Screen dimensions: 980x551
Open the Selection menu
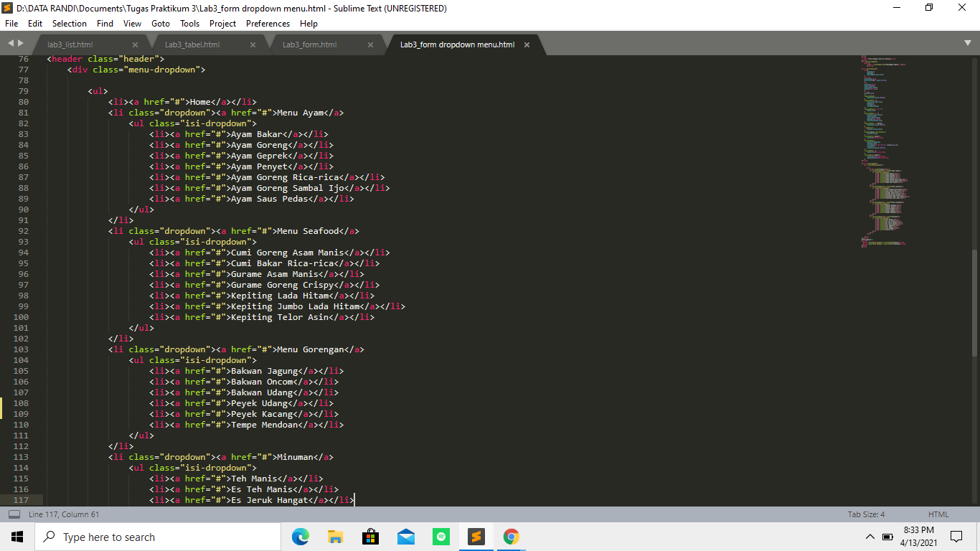point(70,24)
